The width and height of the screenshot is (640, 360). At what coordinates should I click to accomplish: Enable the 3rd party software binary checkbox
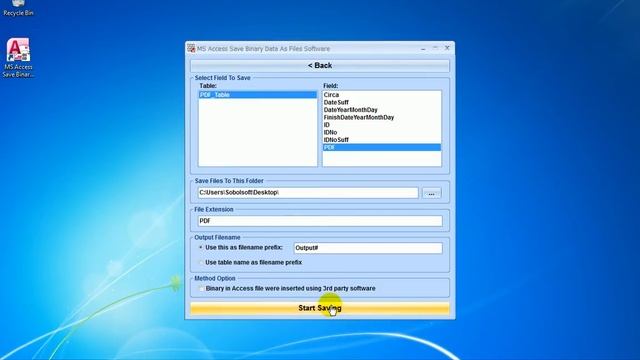(x=201, y=289)
